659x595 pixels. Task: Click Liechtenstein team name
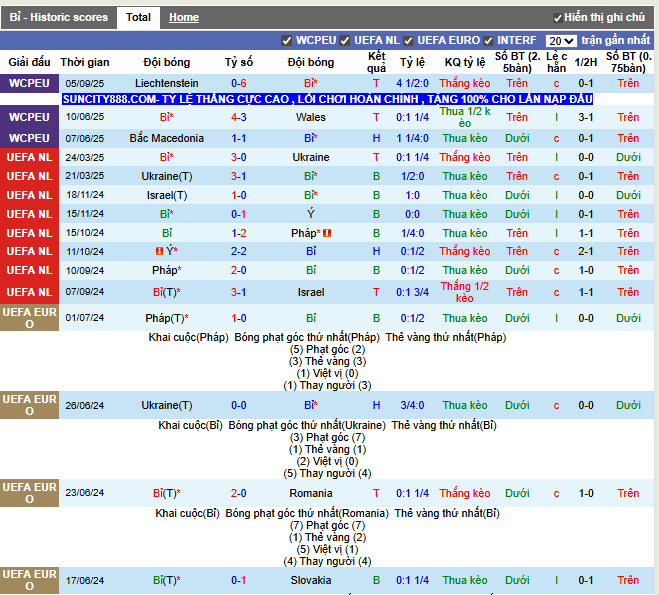166,83
